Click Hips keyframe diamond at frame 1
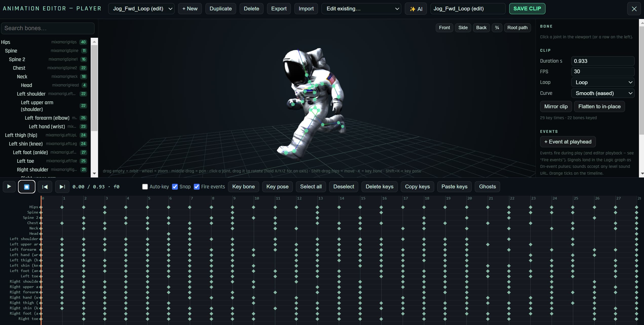The width and height of the screenshot is (644, 325). coord(62,207)
